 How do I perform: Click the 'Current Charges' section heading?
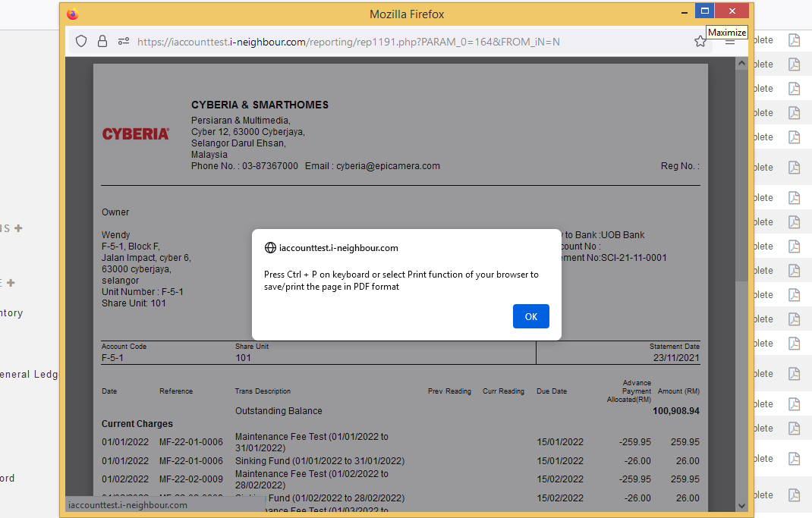(137, 424)
